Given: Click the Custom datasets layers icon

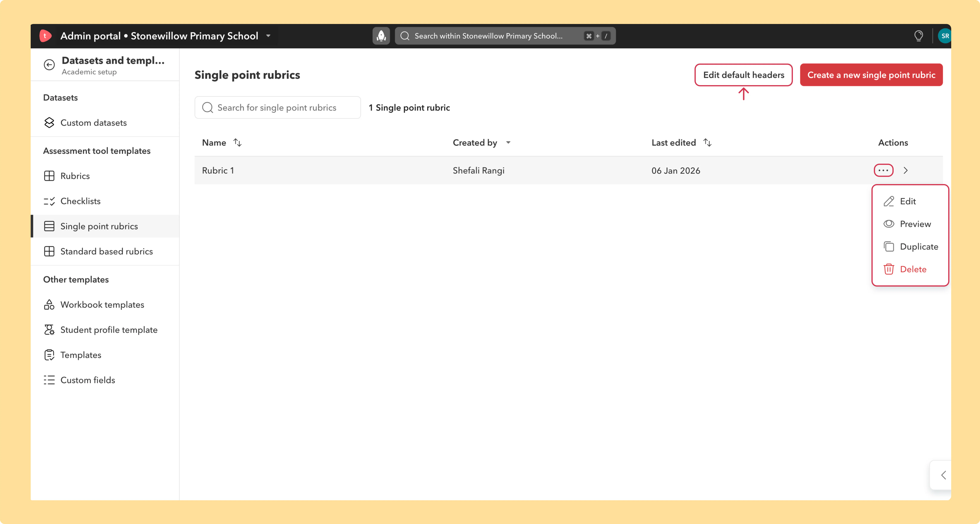Looking at the screenshot, I should (x=49, y=122).
